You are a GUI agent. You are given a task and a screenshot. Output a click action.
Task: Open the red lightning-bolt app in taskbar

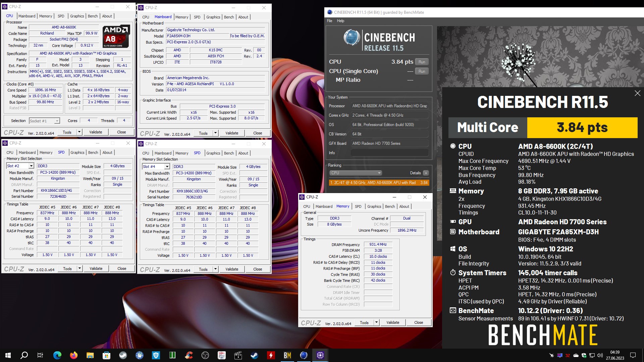pos(271,355)
